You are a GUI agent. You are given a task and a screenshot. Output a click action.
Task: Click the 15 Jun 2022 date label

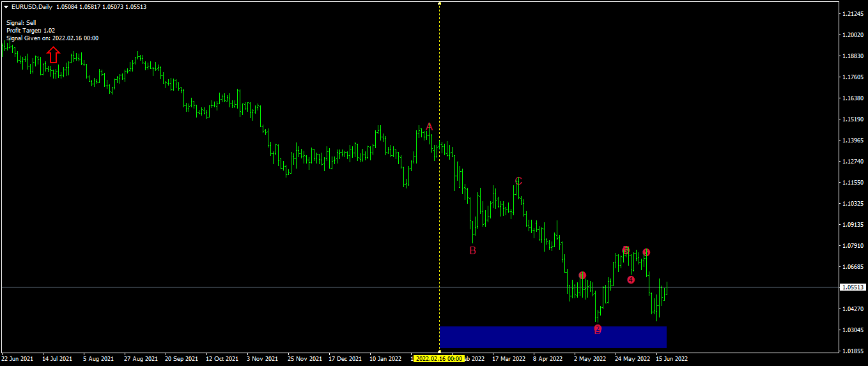click(x=672, y=359)
